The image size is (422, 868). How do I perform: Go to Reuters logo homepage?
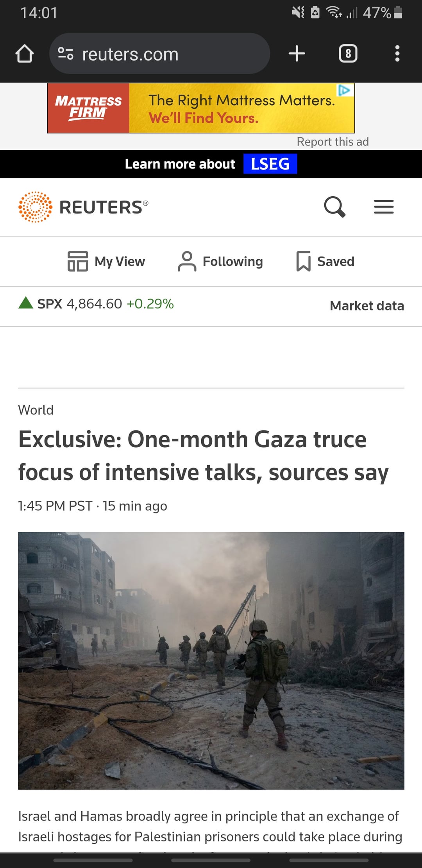pos(84,207)
